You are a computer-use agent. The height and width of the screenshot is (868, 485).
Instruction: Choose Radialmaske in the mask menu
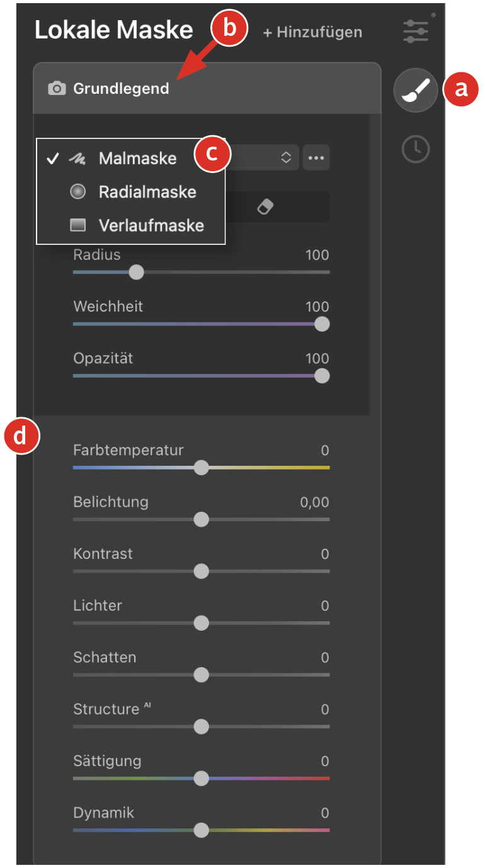[x=147, y=192]
